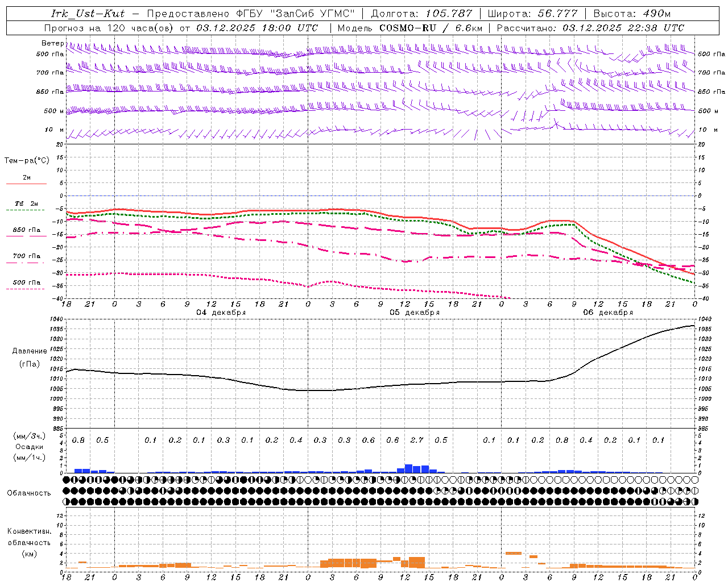Click the "(мм/3ч.)" precipitation unit label
The image size is (728, 582).
point(28,436)
